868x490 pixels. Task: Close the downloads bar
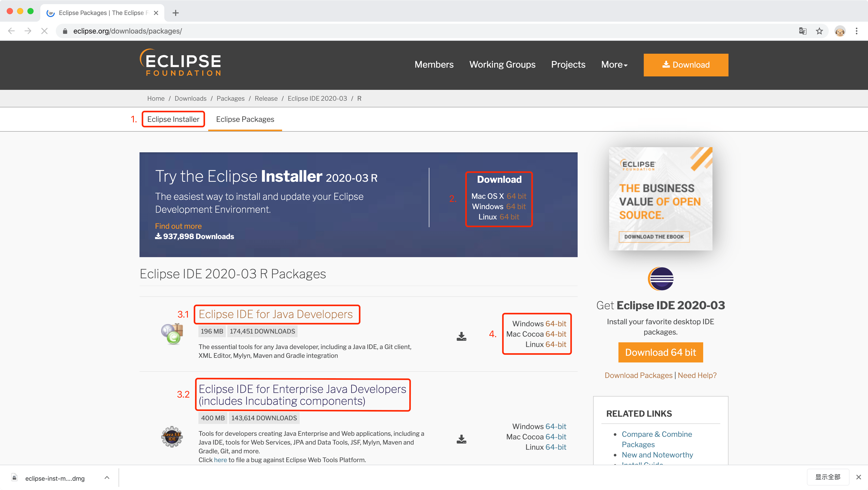point(858,477)
